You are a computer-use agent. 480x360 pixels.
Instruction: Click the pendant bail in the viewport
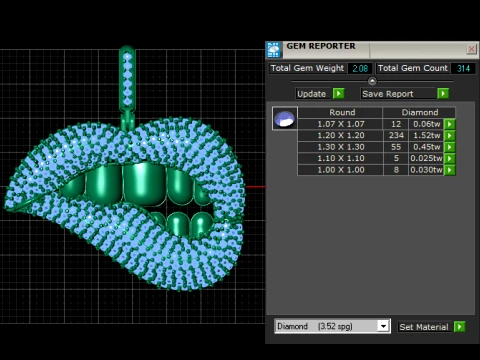click(x=127, y=80)
